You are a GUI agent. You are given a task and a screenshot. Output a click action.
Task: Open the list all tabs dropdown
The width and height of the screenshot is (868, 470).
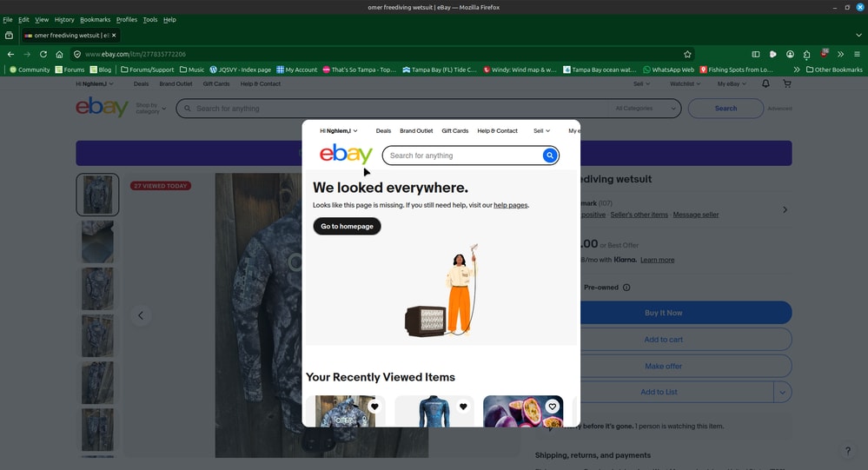point(858,36)
